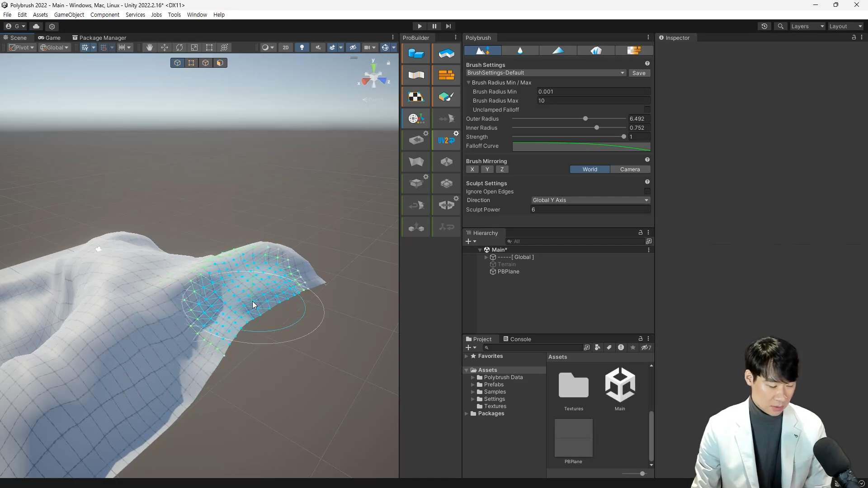Click the Save brush settings button
This screenshot has width=868, height=488.
pos(639,73)
